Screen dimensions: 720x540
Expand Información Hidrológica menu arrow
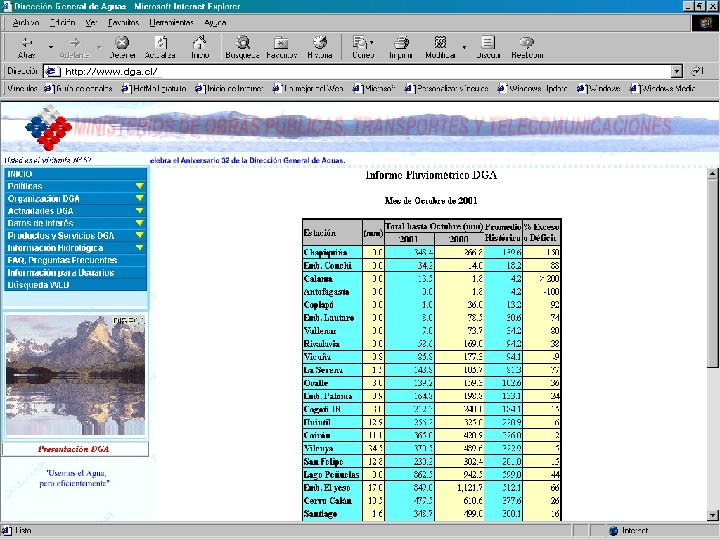(140, 248)
